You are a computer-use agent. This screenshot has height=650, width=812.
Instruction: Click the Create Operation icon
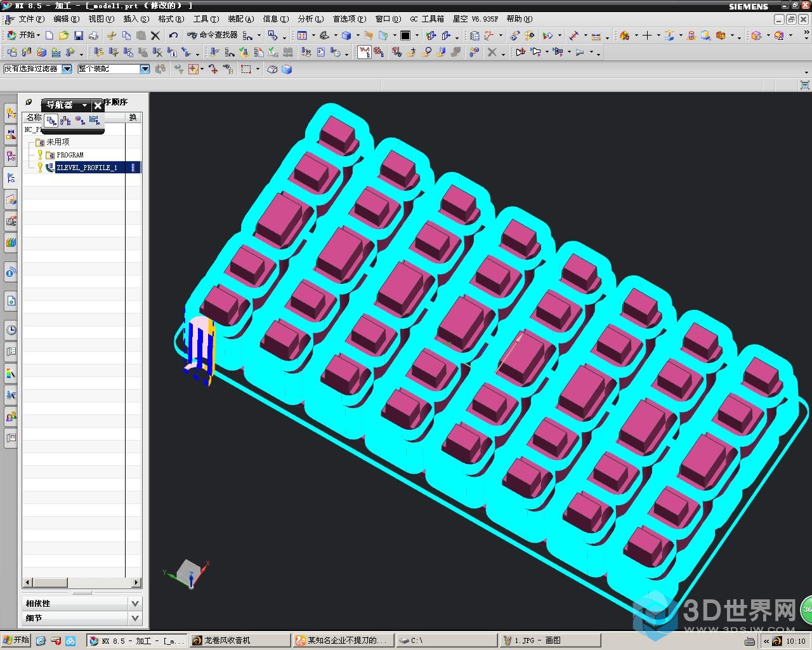pyautogui.click(x=70, y=53)
